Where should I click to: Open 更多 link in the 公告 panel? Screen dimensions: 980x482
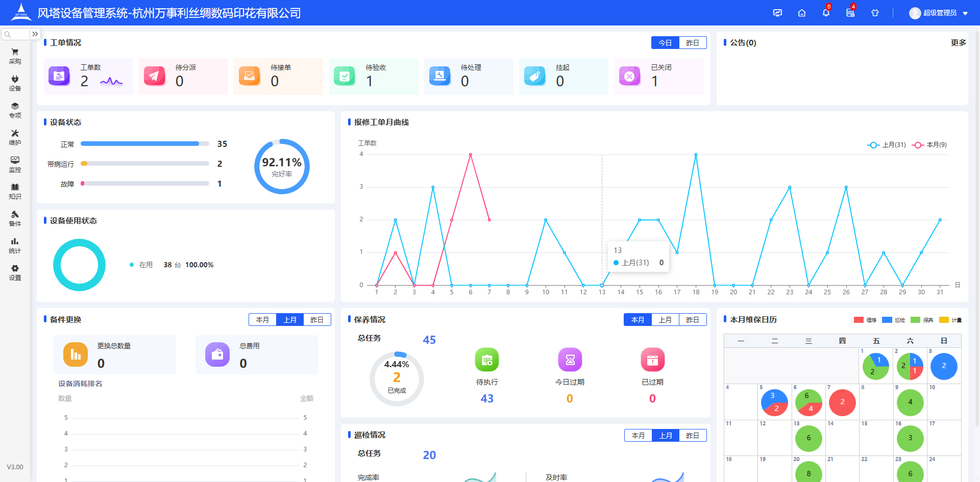click(958, 43)
